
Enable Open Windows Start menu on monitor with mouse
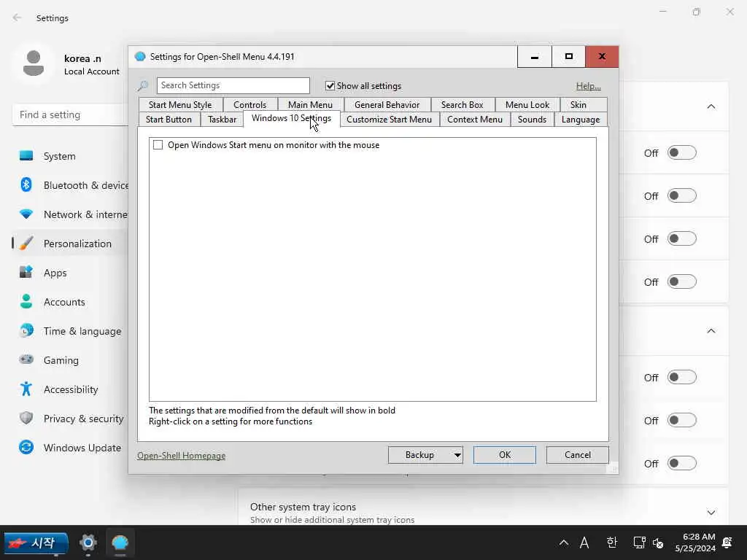pos(158,145)
